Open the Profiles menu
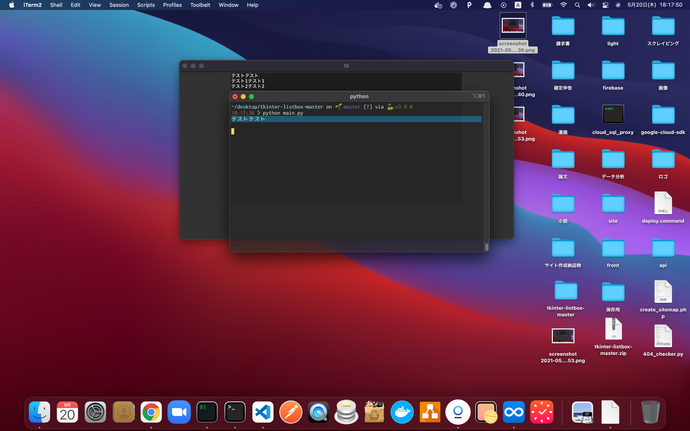Screen dimensions: 690x431 (172, 5)
